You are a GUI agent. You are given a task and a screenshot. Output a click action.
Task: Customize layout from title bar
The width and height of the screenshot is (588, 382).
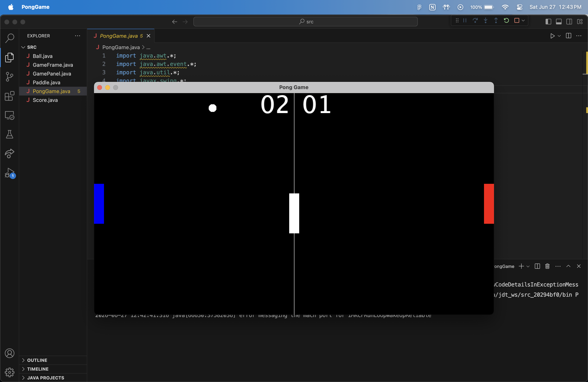[x=580, y=22]
